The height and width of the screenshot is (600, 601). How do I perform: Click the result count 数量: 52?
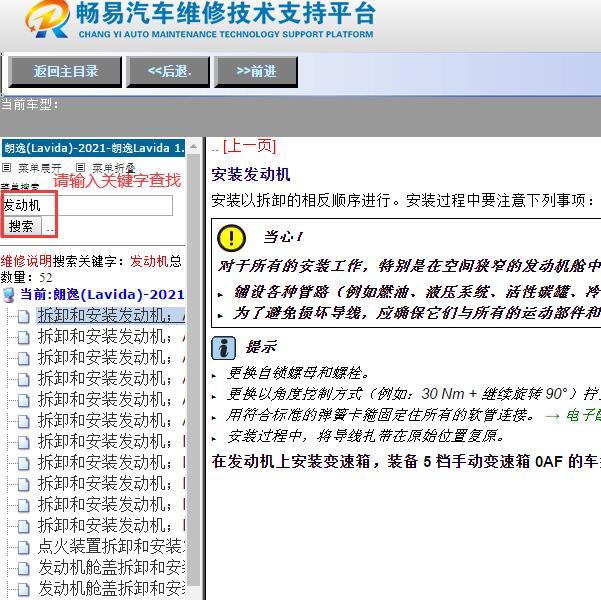coord(26,278)
